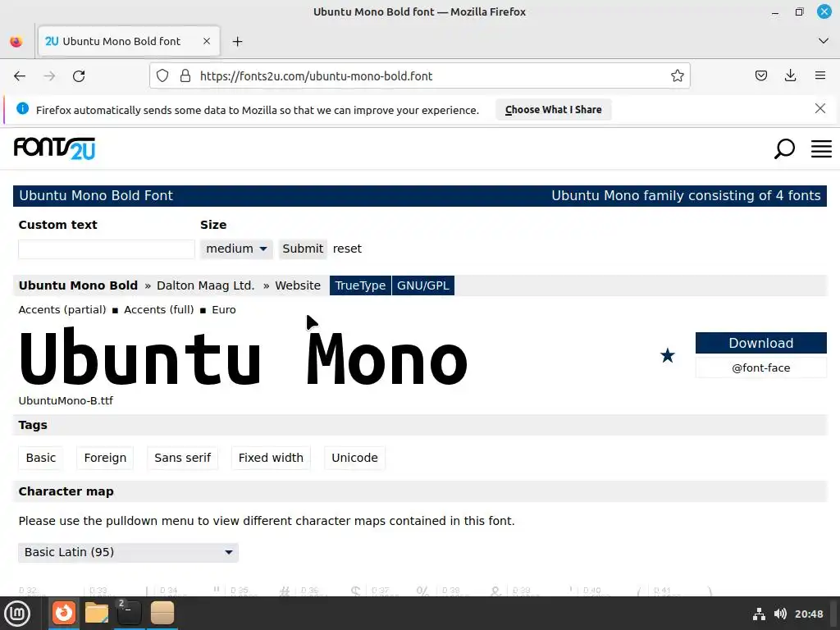Click Firefox View icon in tab bar

pyautogui.click(x=16, y=41)
